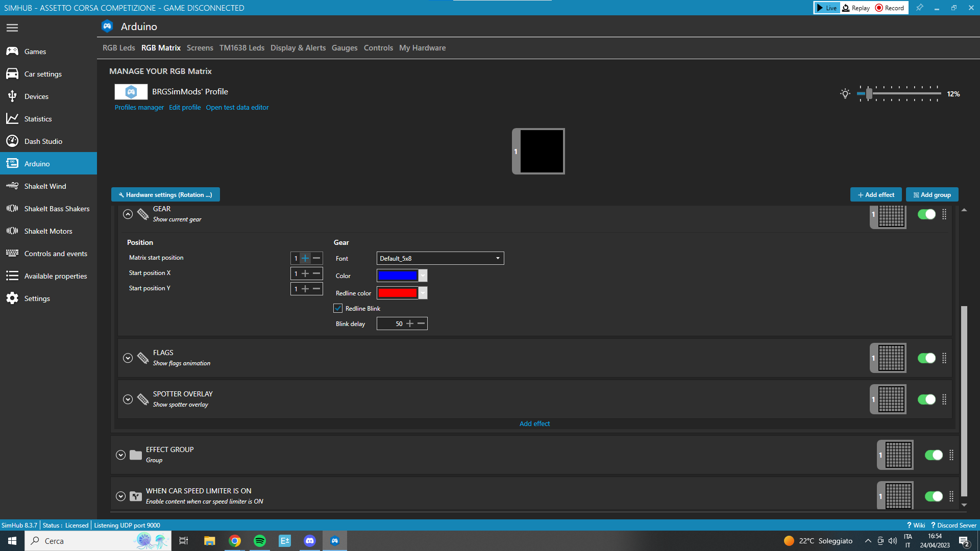The width and height of the screenshot is (980, 551).
Task: Toggle the speed limiter group switch
Action: click(x=934, y=496)
